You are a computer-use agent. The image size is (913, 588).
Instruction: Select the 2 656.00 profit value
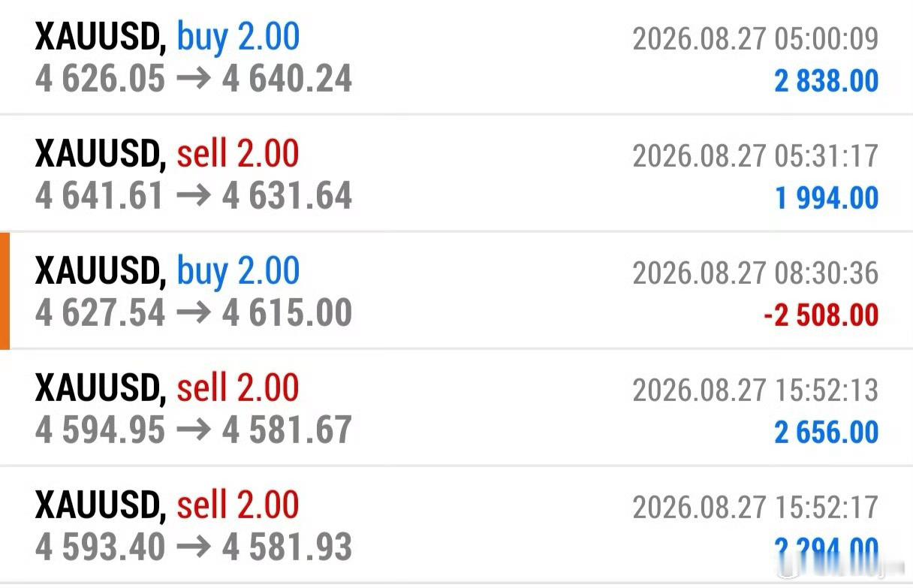826,433
